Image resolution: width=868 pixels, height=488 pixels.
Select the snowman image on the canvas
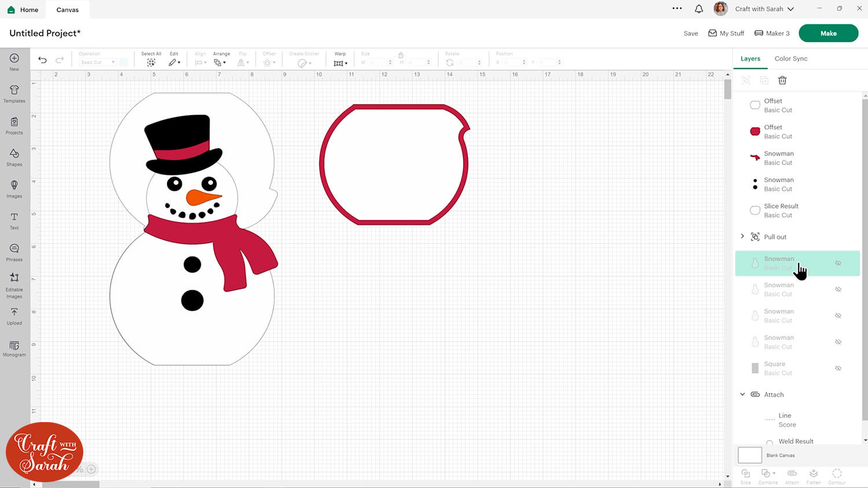pyautogui.click(x=193, y=229)
